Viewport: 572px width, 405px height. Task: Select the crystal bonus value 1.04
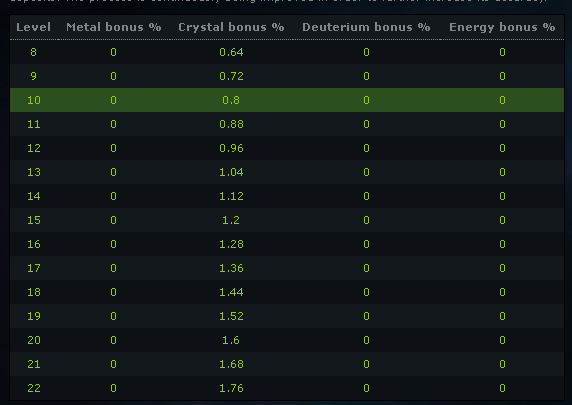coord(231,172)
